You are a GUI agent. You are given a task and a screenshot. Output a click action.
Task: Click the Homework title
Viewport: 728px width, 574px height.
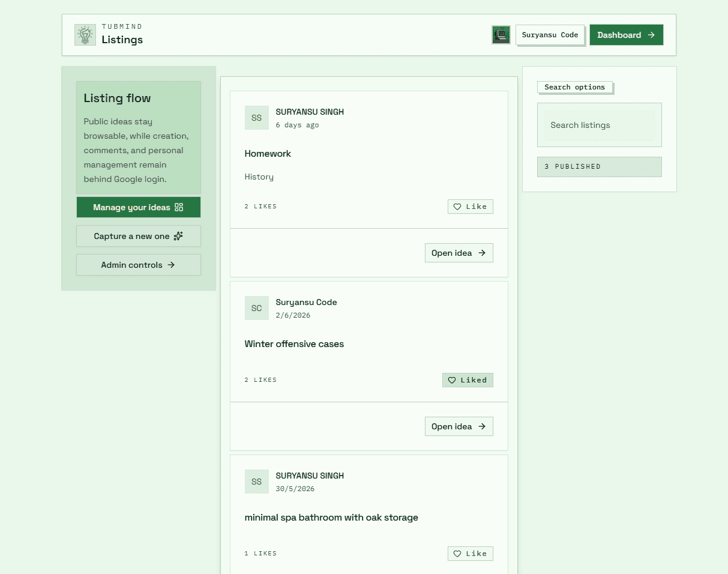268,154
